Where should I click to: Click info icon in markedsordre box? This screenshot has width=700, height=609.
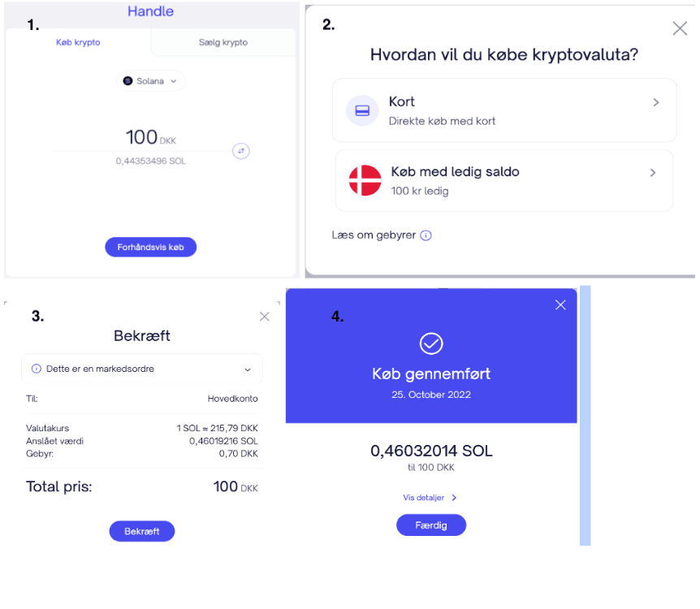[37, 369]
